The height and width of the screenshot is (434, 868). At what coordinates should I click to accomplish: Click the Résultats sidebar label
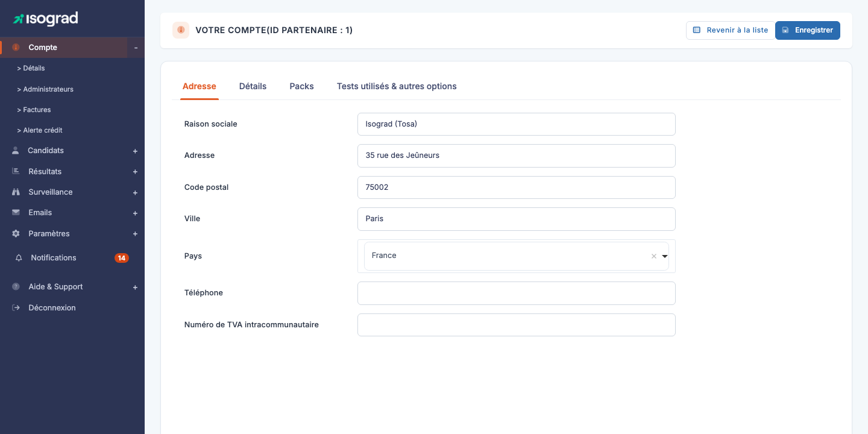click(x=45, y=172)
